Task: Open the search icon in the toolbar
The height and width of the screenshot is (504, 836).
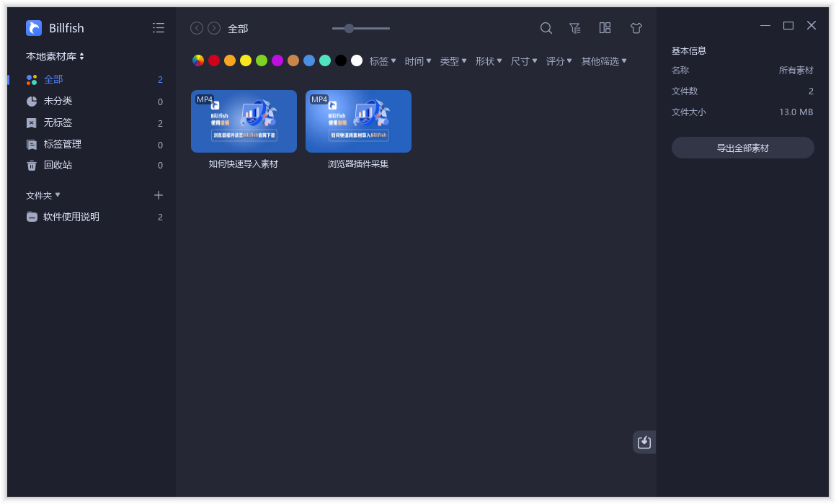Action: tap(546, 28)
